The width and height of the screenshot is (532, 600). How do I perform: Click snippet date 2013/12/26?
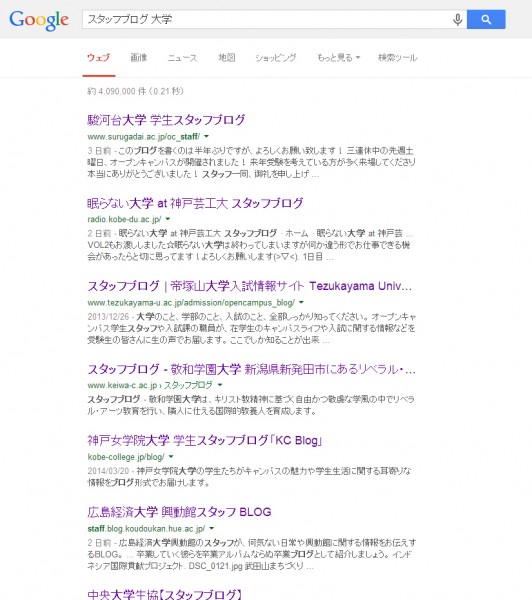coord(108,317)
